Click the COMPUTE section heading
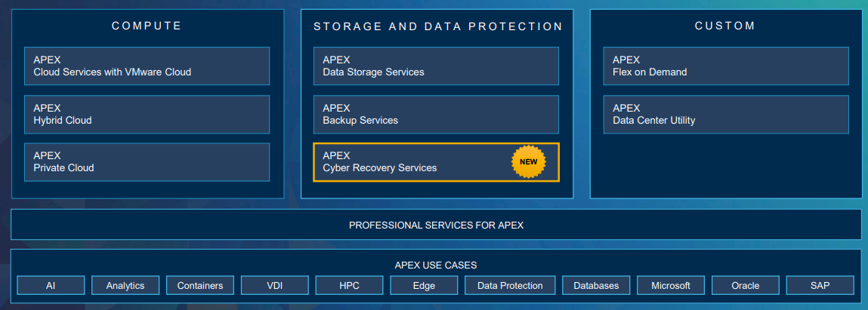Screen dimensions: 868x310 147,26
